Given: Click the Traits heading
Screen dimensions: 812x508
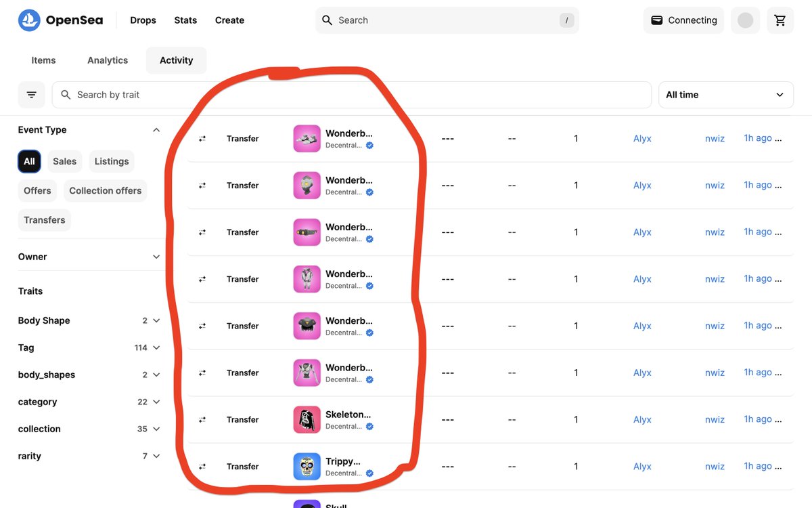Looking at the screenshot, I should [x=30, y=291].
